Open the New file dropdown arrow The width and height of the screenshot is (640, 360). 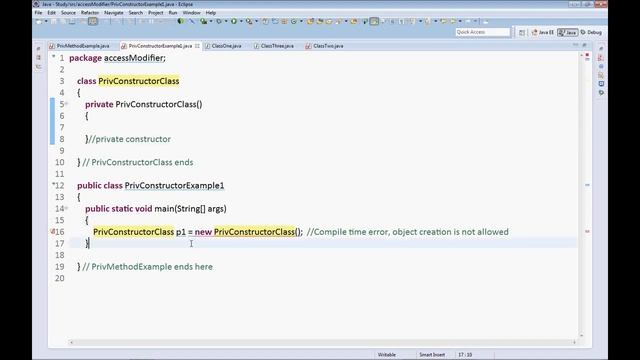click(x=46, y=21)
